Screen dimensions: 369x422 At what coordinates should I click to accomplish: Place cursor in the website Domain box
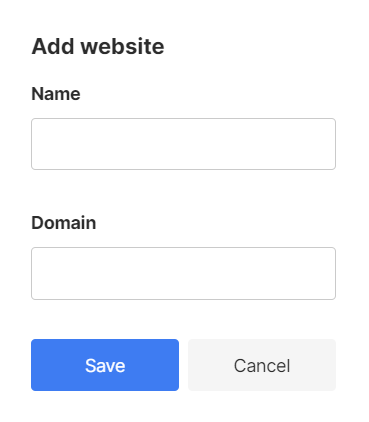pyautogui.click(x=183, y=273)
